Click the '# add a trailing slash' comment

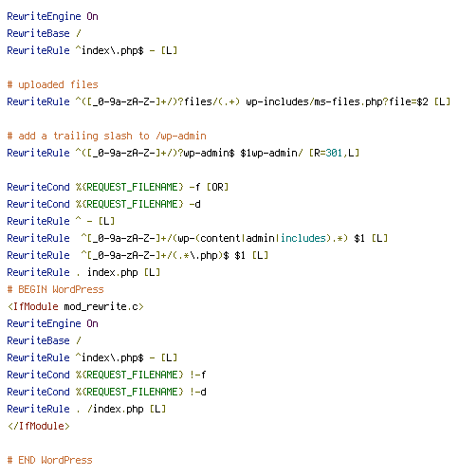[106, 136]
